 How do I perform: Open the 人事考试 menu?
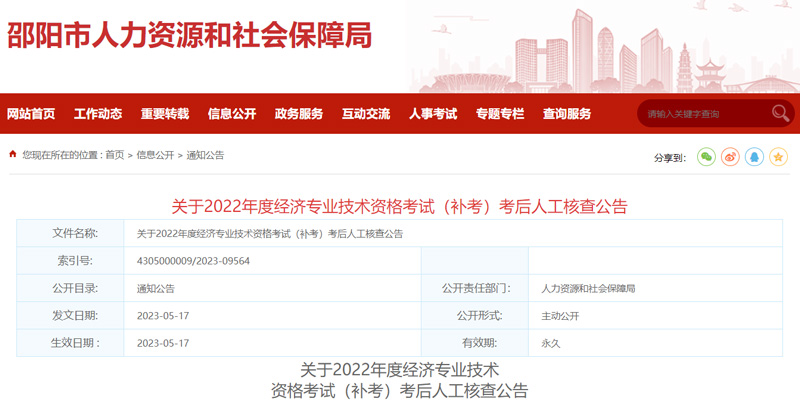pos(433,114)
